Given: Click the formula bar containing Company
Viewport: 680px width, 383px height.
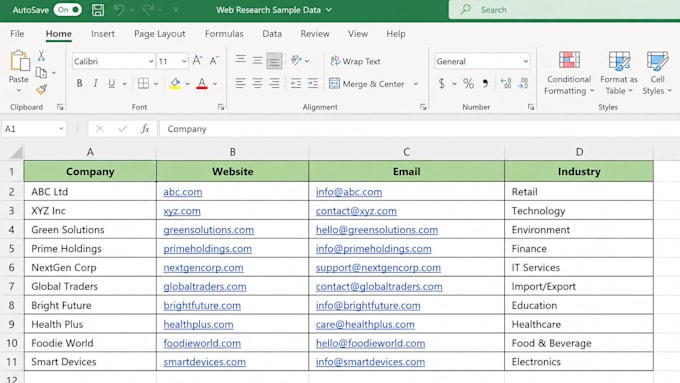Looking at the screenshot, I should tap(419, 129).
